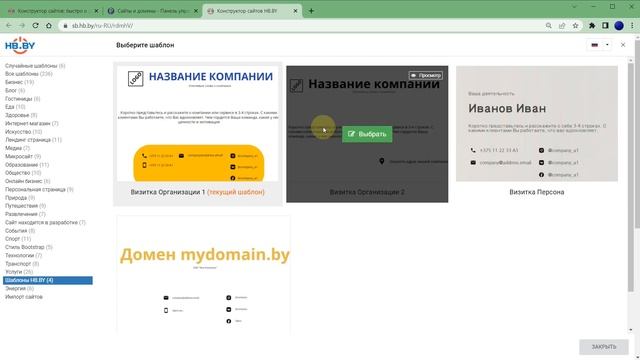
Task: Open the Chrome profile avatar
Action: point(619,25)
